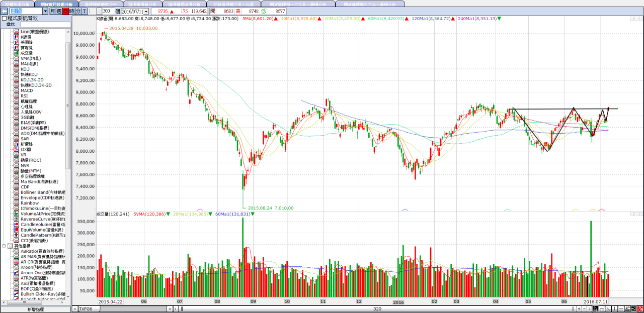Enable the 程式委託音效 checkbox
Screen dimensions: 644x313
point(5,18)
